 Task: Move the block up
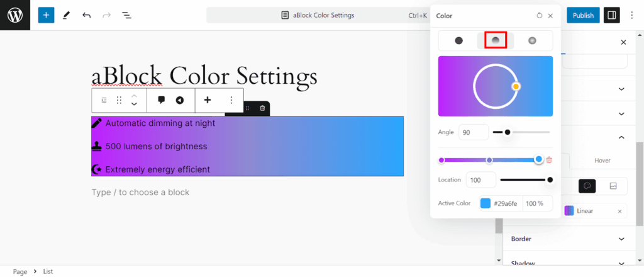click(x=134, y=96)
